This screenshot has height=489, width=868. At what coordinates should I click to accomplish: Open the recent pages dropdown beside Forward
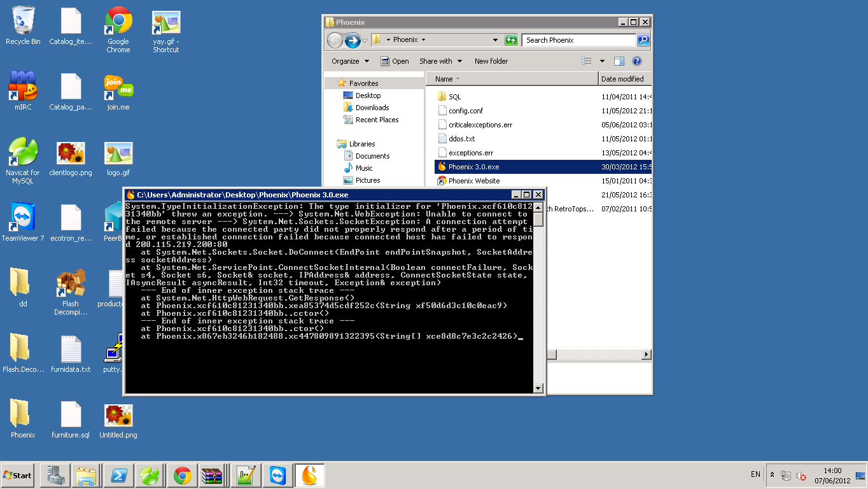tap(365, 41)
